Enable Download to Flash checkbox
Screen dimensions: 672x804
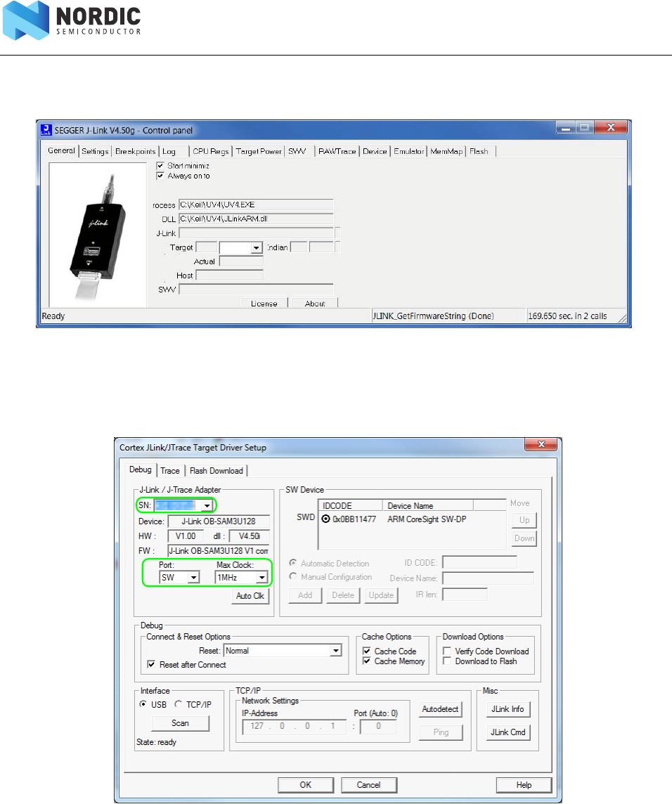tap(447, 661)
